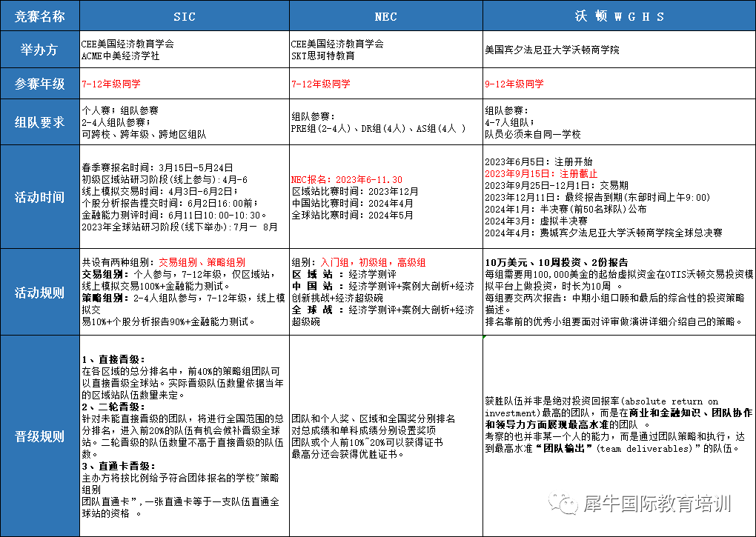Image resolution: width=756 pixels, height=537 pixels.
Task: Select the 举办方 row label
Action: tap(39, 50)
